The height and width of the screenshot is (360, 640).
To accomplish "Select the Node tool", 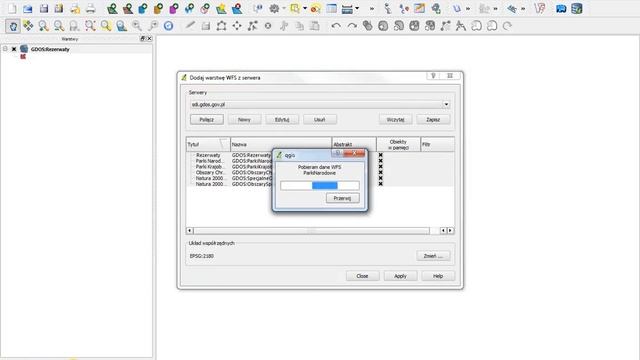I will [x=252, y=26].
